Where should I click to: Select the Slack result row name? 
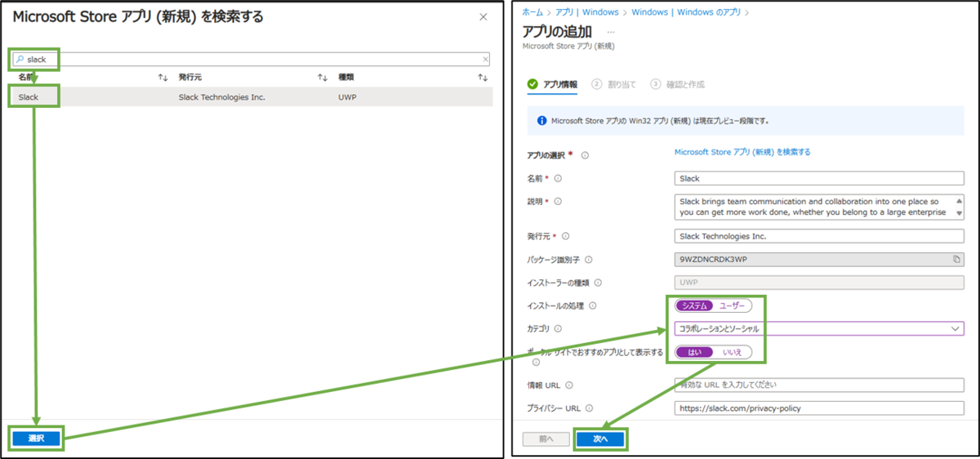click(x=28, y=96)
